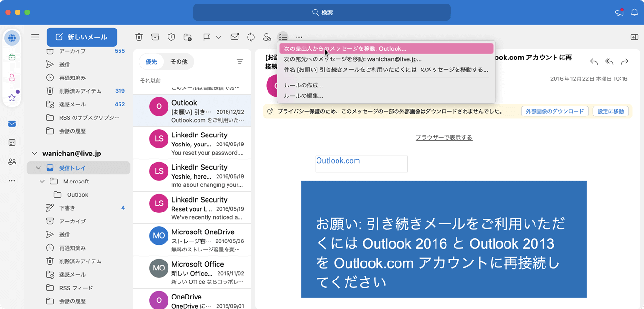
Task: Open the Calendar view icon
Action: point(12,143)
